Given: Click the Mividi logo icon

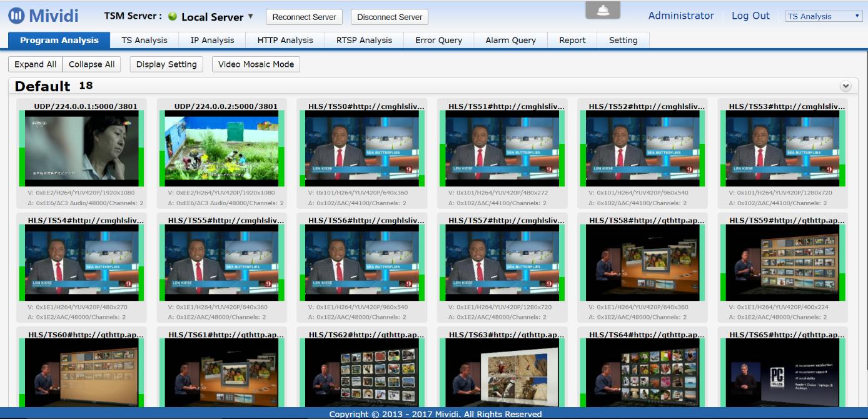Looking at the screenshot, I should 16,16.
